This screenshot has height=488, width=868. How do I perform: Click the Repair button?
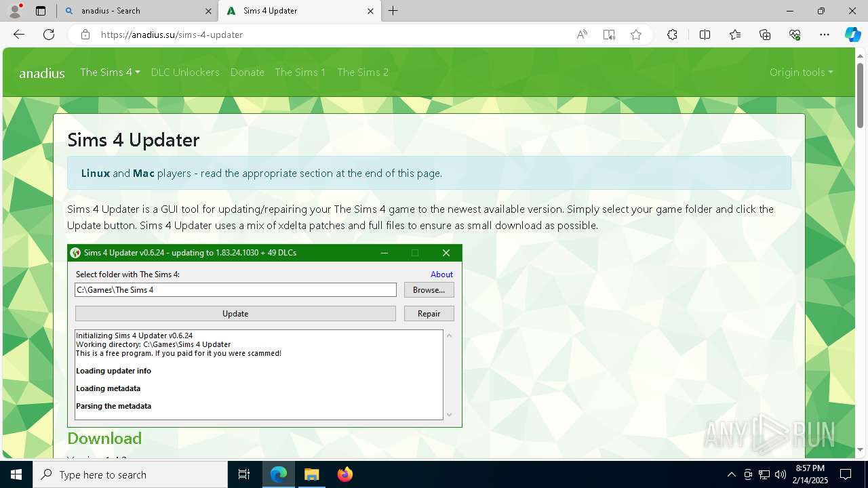click(x=429, y=314)
